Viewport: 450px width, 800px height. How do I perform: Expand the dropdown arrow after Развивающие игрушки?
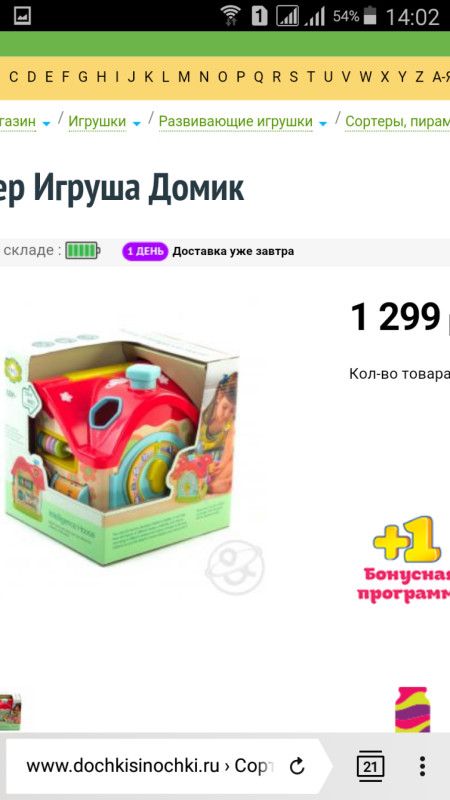tap(323, 123)
